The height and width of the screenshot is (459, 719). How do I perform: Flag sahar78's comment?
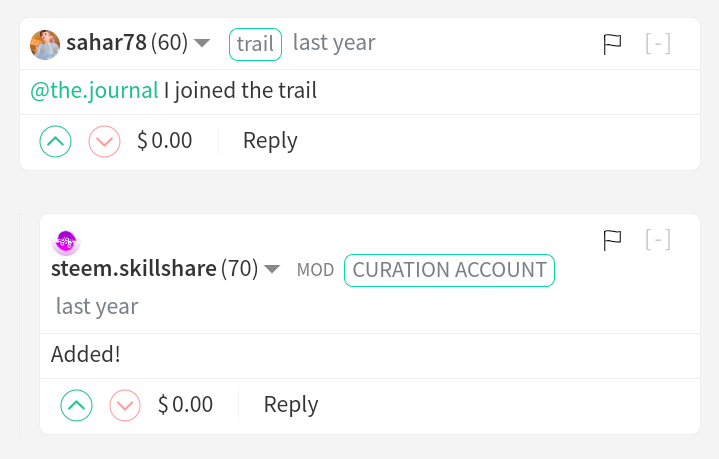[x=612, y=44]
